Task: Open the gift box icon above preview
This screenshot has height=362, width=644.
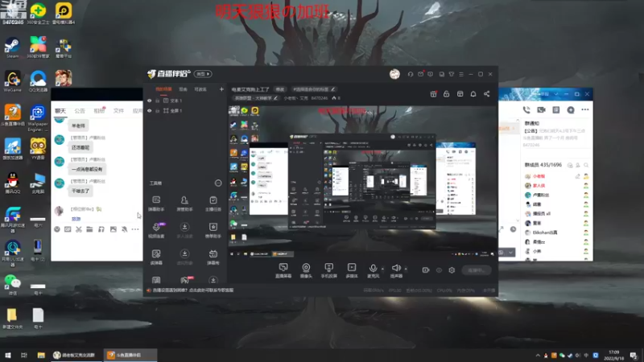Action: 433,94
